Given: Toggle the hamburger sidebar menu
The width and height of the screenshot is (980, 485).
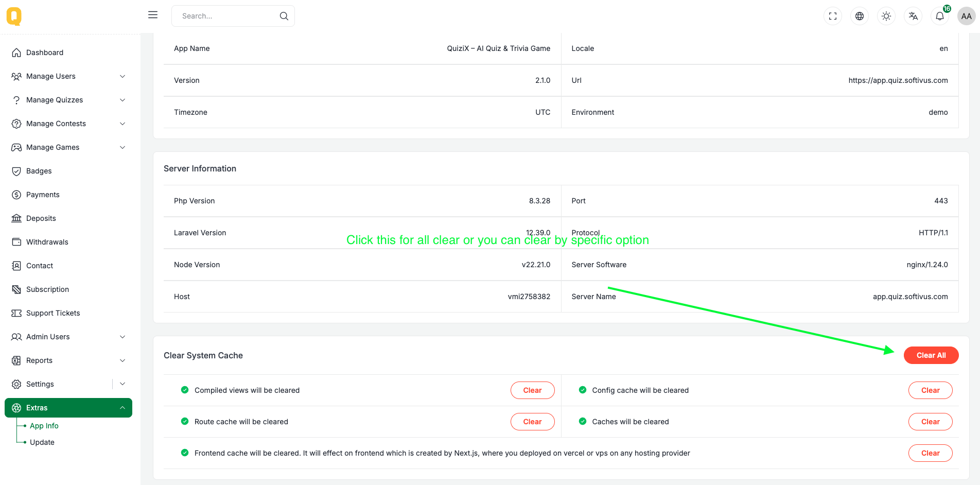Looking at the screenshot, I should (153, 15).
